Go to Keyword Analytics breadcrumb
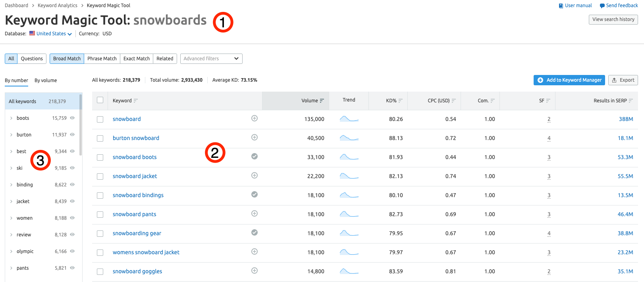 [x=58, y=6]
